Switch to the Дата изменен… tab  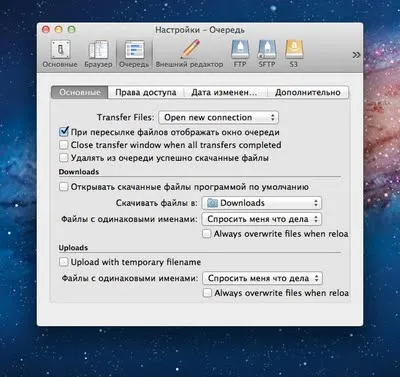pyautogui.click(x=225, y=92)
